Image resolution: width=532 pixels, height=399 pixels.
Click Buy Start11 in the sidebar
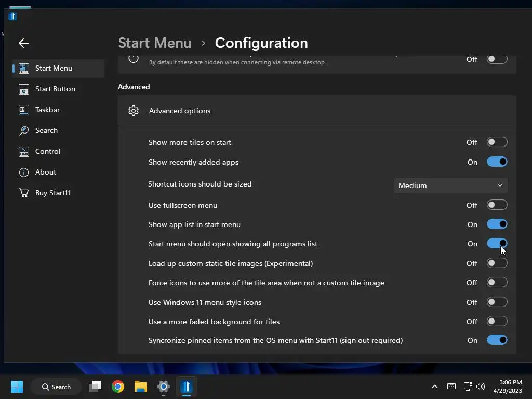(x=58, y=193)
